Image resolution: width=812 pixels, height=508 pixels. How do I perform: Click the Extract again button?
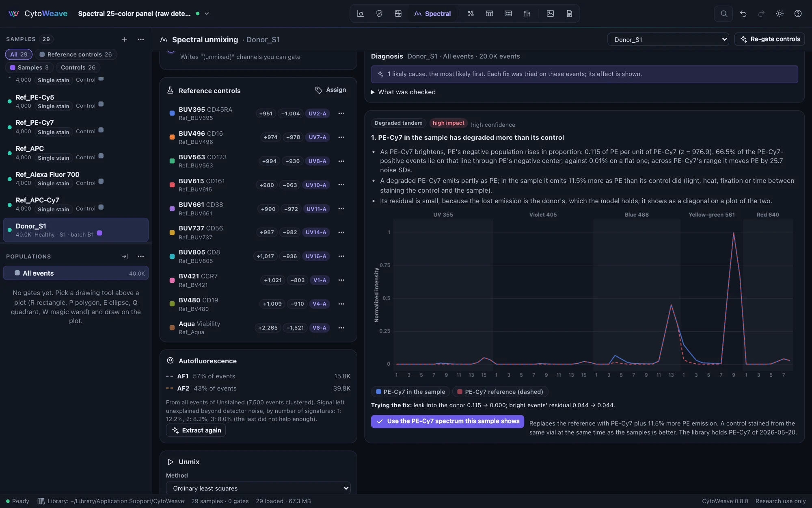tap(196, 430)
